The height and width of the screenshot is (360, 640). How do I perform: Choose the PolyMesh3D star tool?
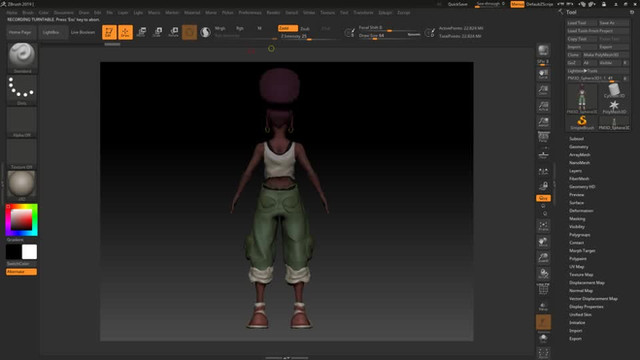pos(614,107)
